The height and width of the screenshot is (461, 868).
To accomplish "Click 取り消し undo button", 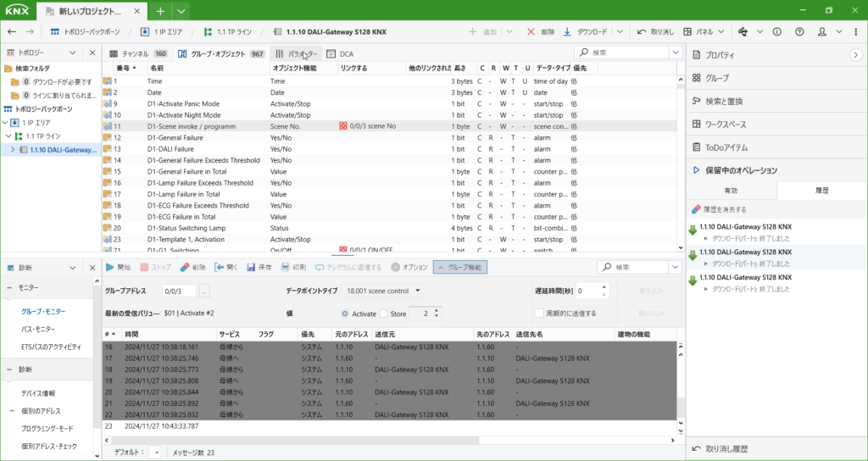I will coord(655,32).
